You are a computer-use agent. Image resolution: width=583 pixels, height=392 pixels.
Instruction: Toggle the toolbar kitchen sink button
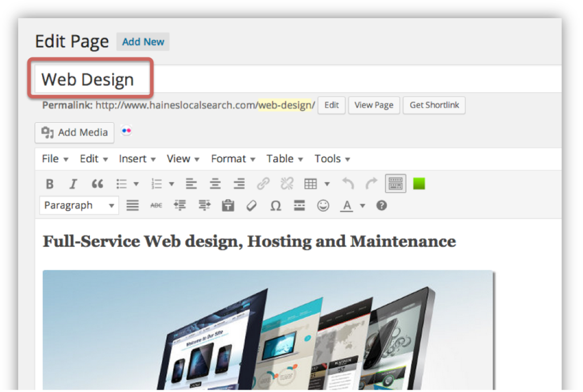coord(396,184)
